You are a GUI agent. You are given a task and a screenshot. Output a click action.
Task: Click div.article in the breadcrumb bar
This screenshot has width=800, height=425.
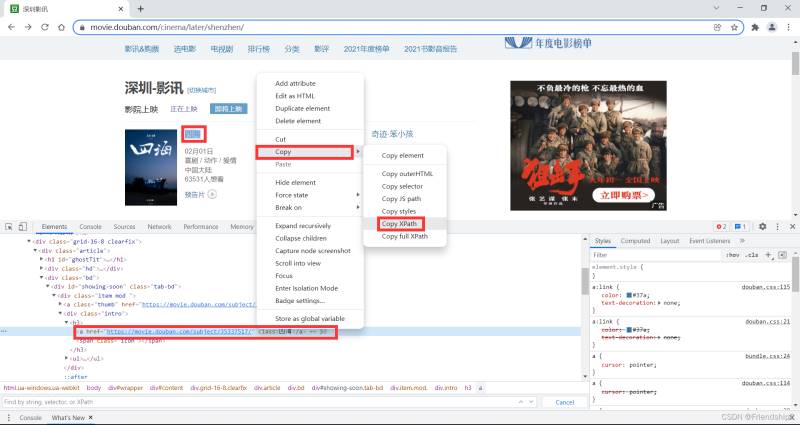tap(267, 388)
